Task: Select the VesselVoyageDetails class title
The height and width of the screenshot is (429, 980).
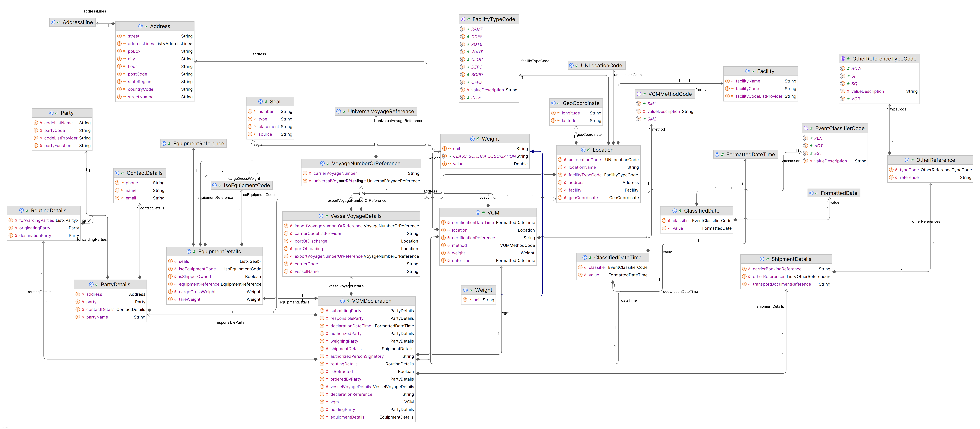Action: pos(356,216)
